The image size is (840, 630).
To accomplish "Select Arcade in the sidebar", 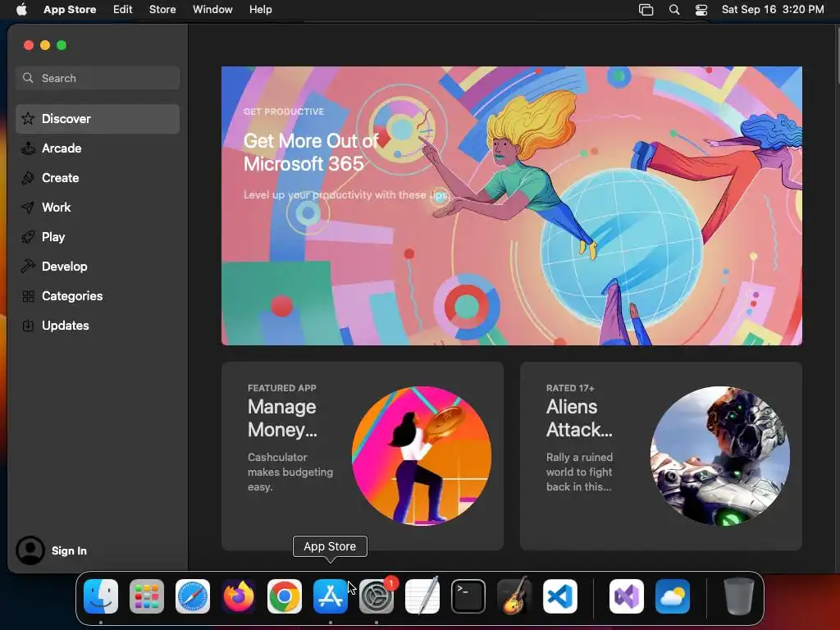I will (98, 148).
